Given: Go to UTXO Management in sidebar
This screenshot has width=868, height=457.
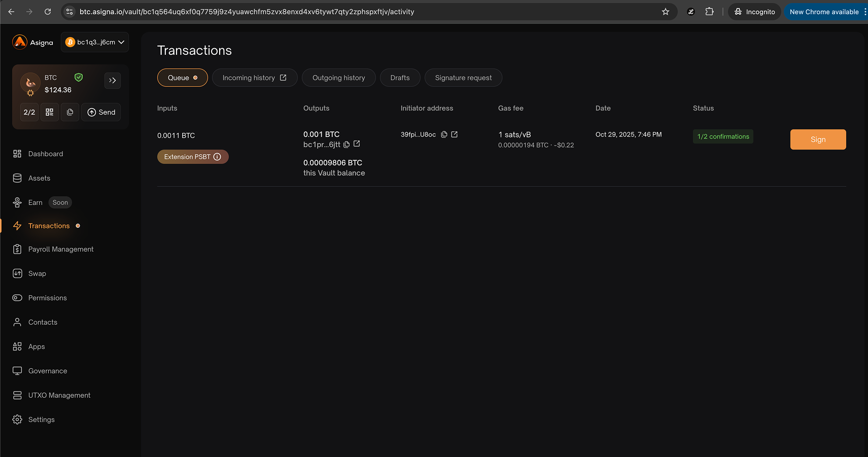Looking at the screenshot, I should pyautogui.click(x=59, y=395).
